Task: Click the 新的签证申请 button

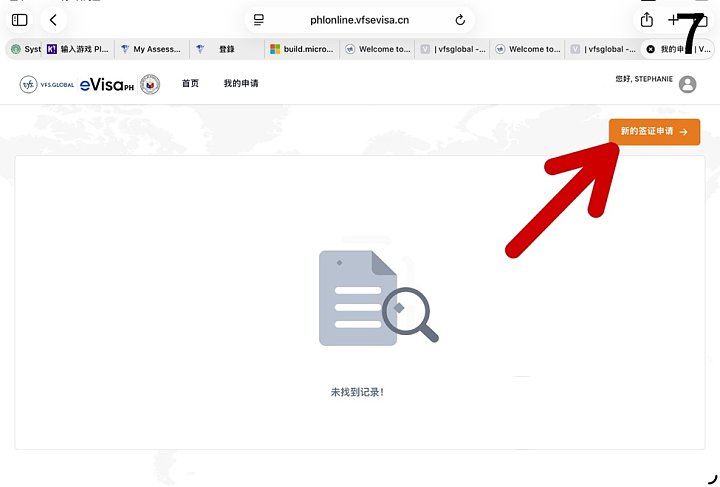Action: click(x=654, y=131)
